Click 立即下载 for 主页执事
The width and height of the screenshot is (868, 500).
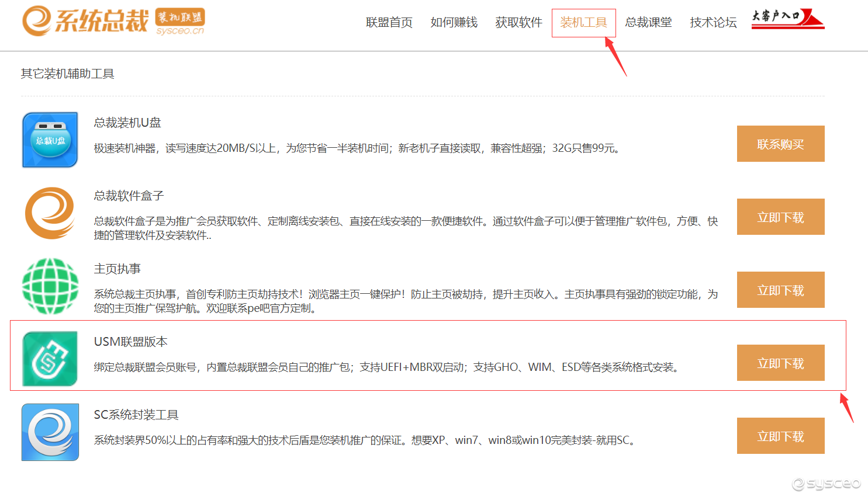[780, 290]
